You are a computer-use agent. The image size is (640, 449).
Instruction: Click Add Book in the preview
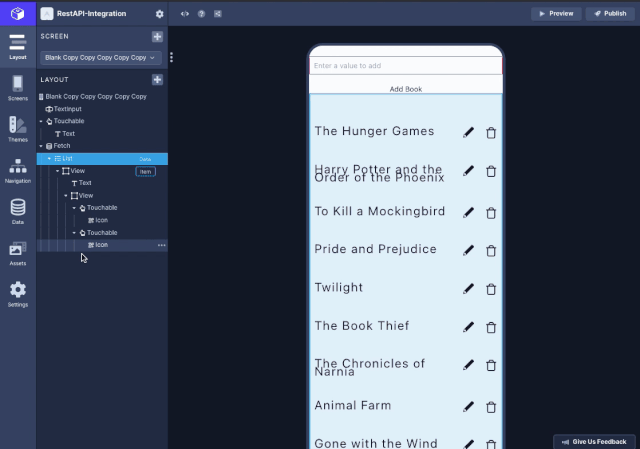click(x=406, y=89)
